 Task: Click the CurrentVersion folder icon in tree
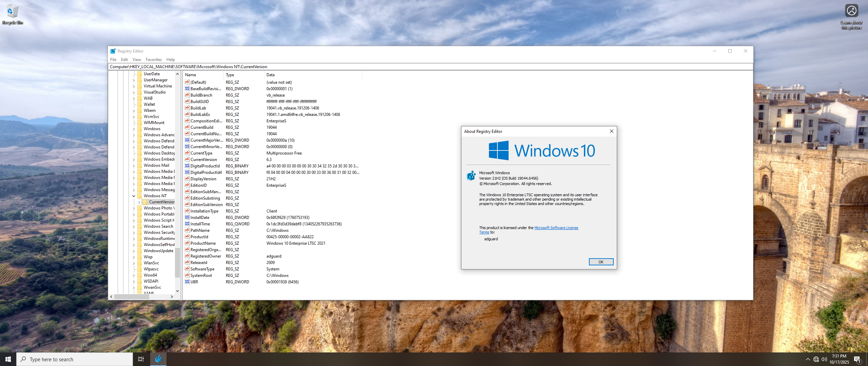[x=145, y=202]
